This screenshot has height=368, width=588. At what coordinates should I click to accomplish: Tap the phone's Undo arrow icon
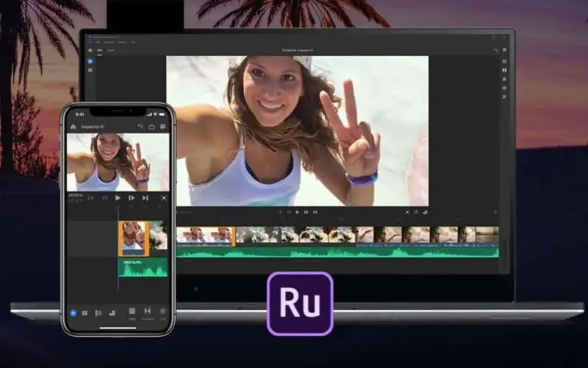coord(139,127)
